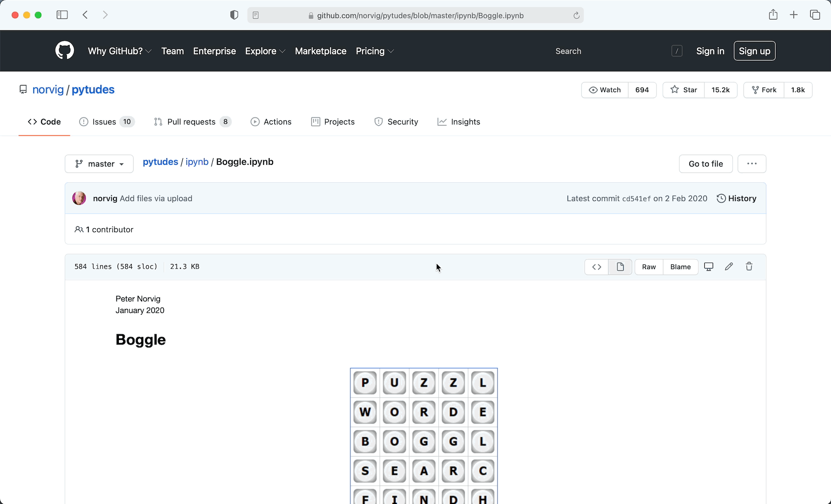Open commit hash cd541ef
This screenshot has height=504, width=831.
tap(636, 199)
